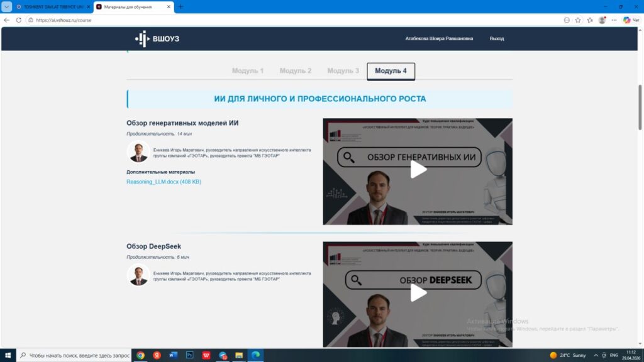Launch Photoshop from the taskbar

coord(189,355)
